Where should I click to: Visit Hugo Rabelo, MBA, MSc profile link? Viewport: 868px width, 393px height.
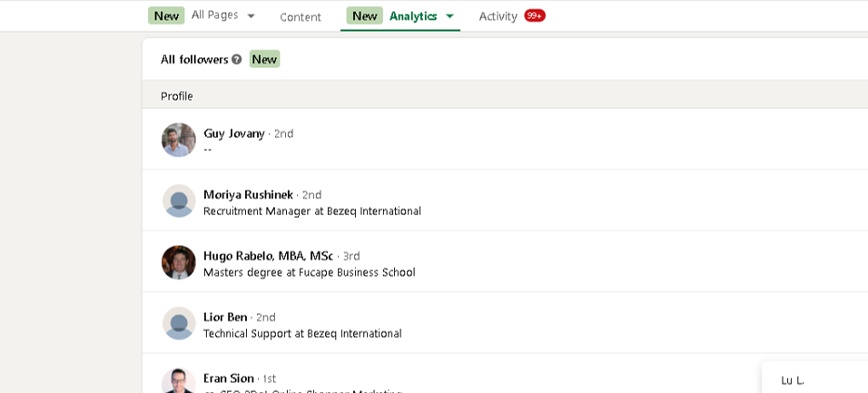click(x=268, y=256)
